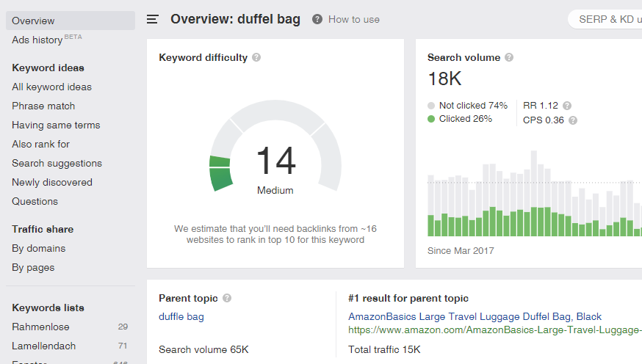Open the Lamellendach keyword list

coord(43,346)
